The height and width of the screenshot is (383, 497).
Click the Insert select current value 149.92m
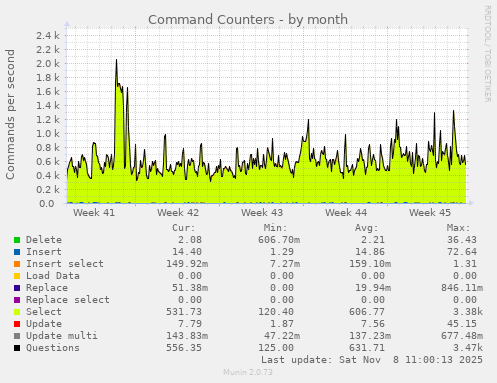187,264
